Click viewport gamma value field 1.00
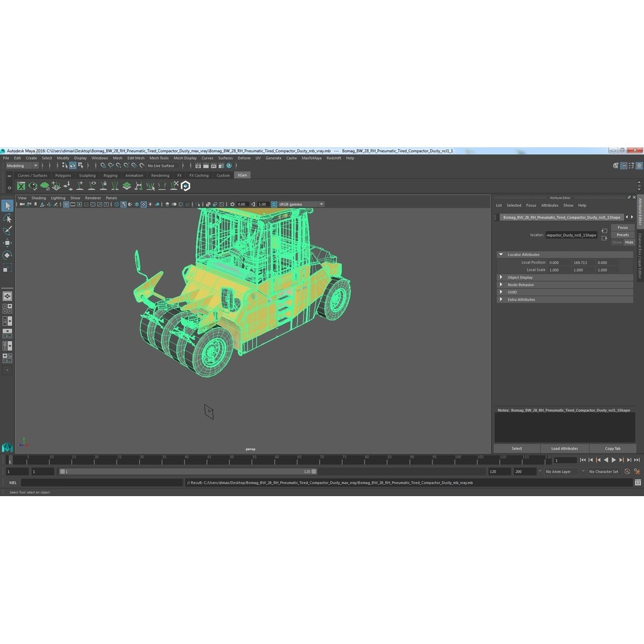644x644 pixels. (x=263, y=204)
